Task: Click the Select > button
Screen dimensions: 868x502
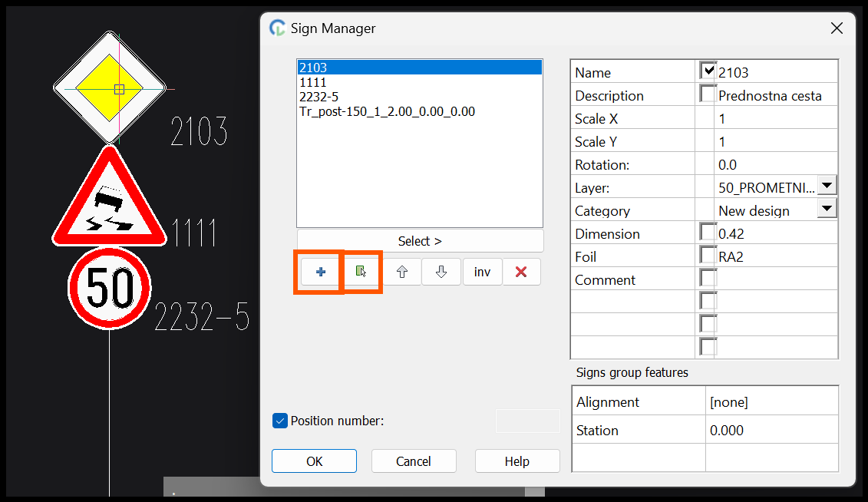Action: (x=420, y=241)
